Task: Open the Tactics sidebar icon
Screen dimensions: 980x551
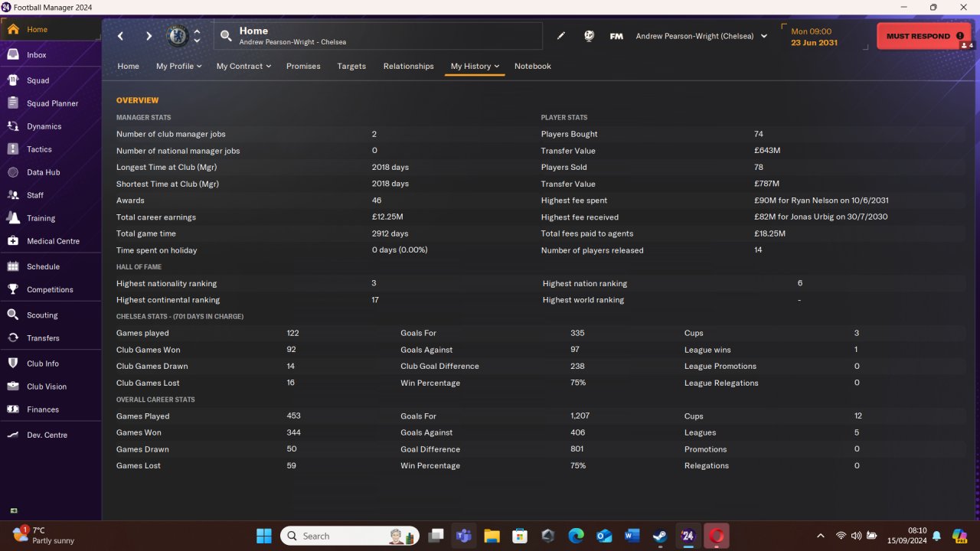Action: pyautogui.click(x=12, y=149)
